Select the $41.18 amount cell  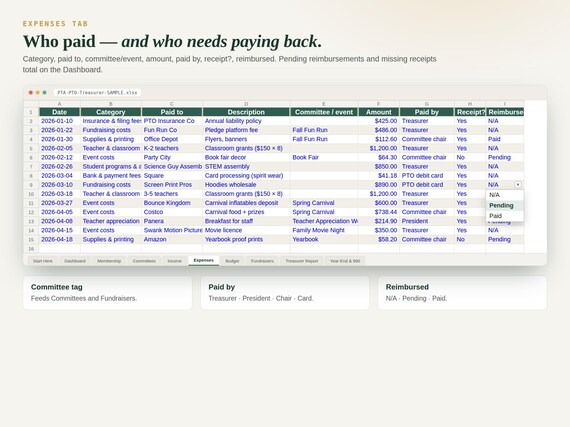(x=378, y=176)
